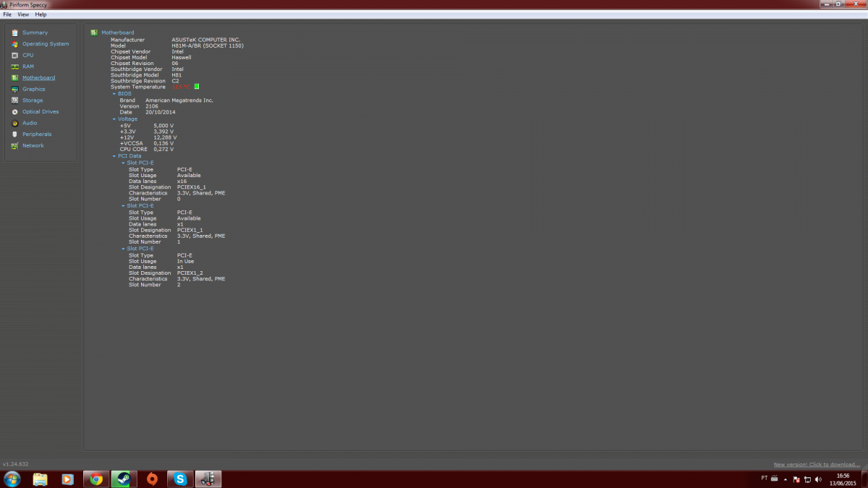Screen dimensions: 868x488
Task: Open Storage via its hard drive icon
Action: tap(15, 100)
